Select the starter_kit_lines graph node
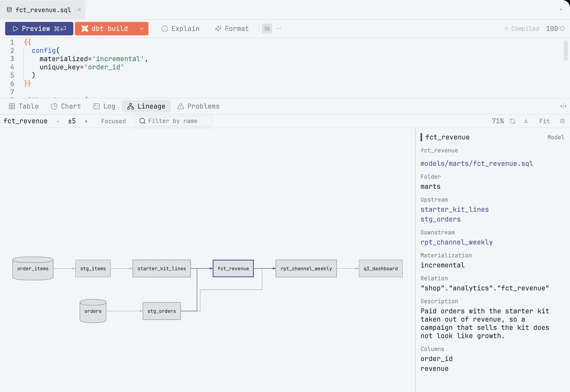The image size is (570, 392). [x=162, y=268]
